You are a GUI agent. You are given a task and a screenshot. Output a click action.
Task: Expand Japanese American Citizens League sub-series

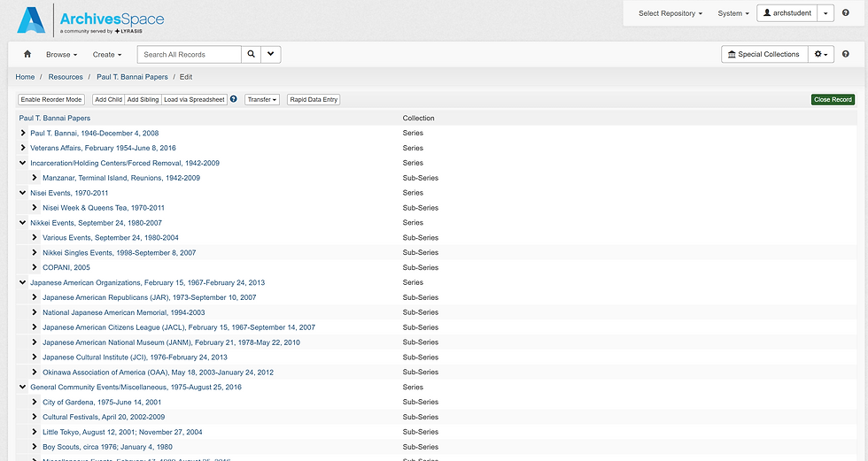pos(35,327)
